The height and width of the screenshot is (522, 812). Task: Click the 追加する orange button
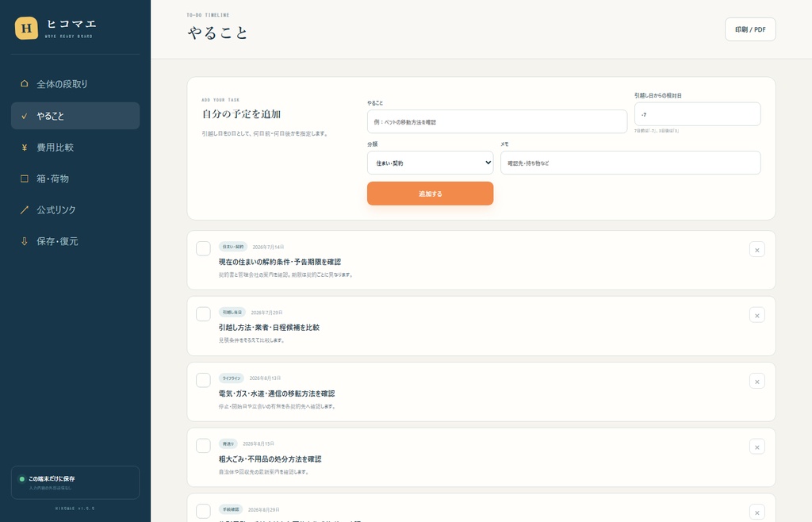pyautogui.click(x=430, y=193)
